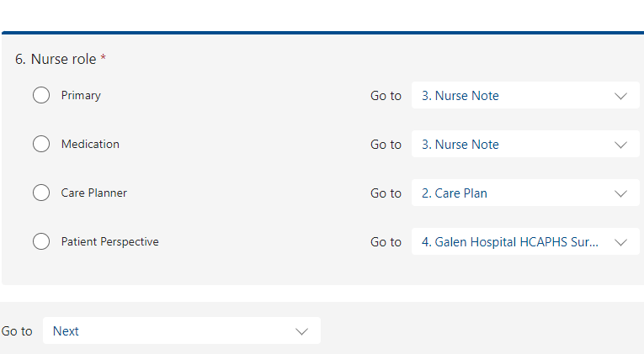Open Medication's branching dropdown showing 3. Nurse Note
This screenshot has width=644, height=354.
525,144
